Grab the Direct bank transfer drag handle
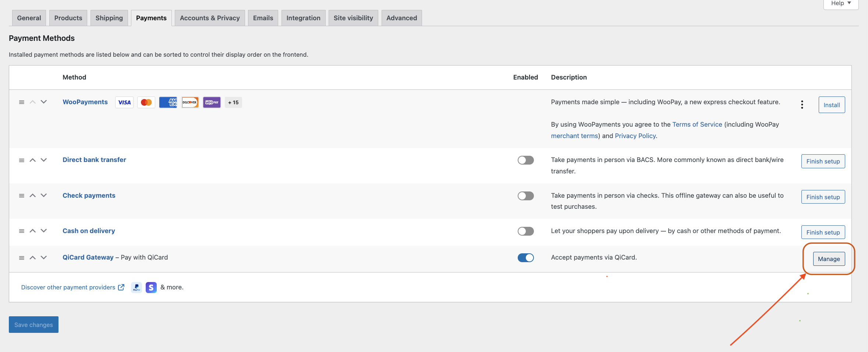This screenshot has width=868, height=352. [x=22, y=160]
